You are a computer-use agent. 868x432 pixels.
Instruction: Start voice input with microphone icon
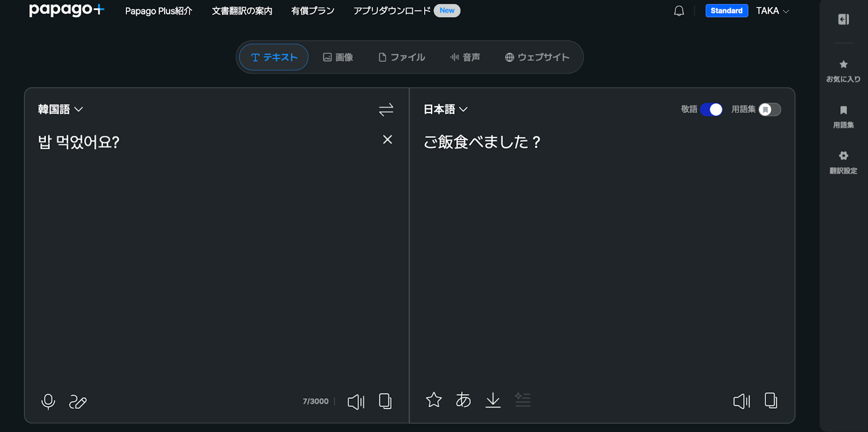(x=48, y=402)
